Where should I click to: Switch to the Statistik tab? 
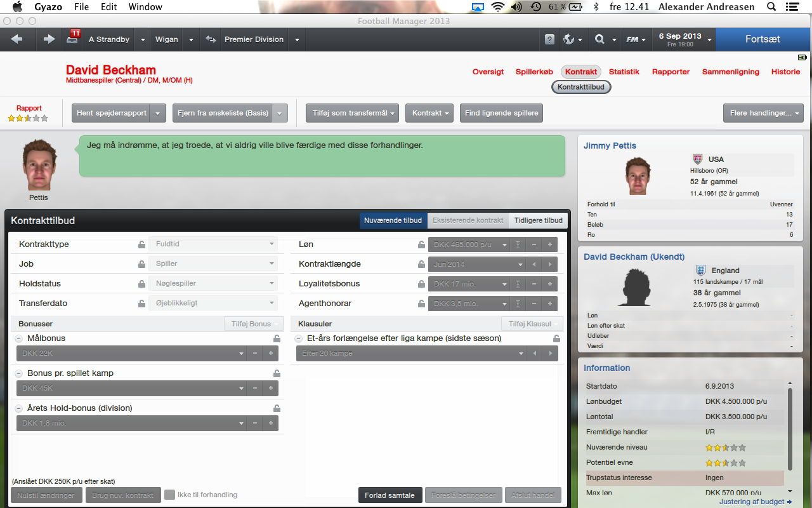(x=624, y=72)
